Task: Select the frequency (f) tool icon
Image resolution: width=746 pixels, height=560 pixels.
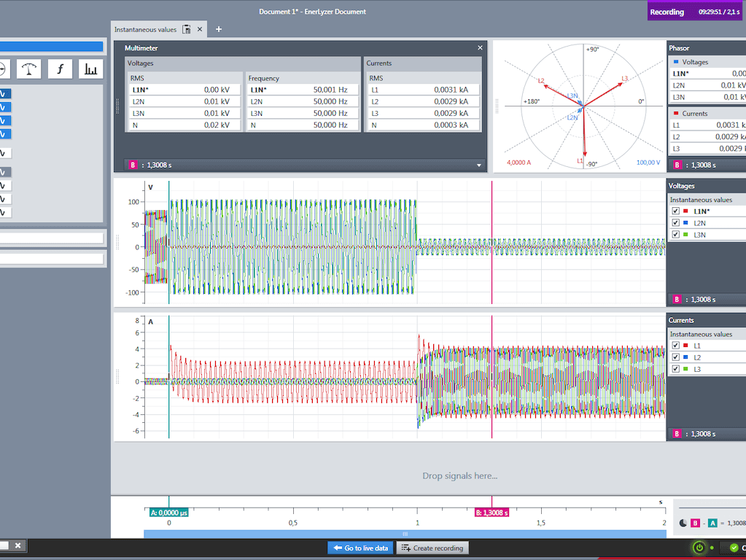Action: click(x=60, y=69)
